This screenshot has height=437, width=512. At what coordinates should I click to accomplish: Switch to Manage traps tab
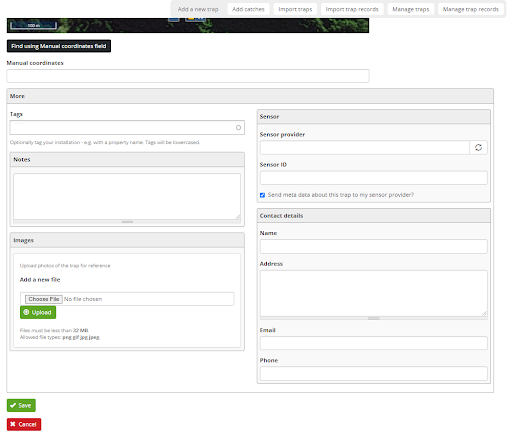coord(411,9)
